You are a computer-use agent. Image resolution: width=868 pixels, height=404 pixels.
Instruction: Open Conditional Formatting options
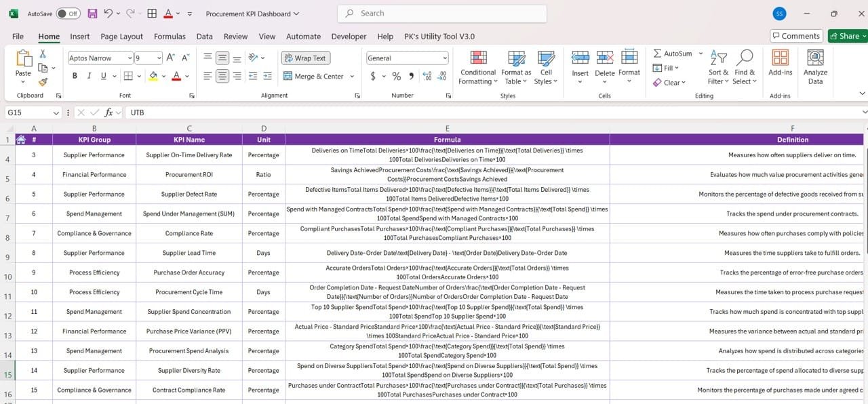coord(478,68)
